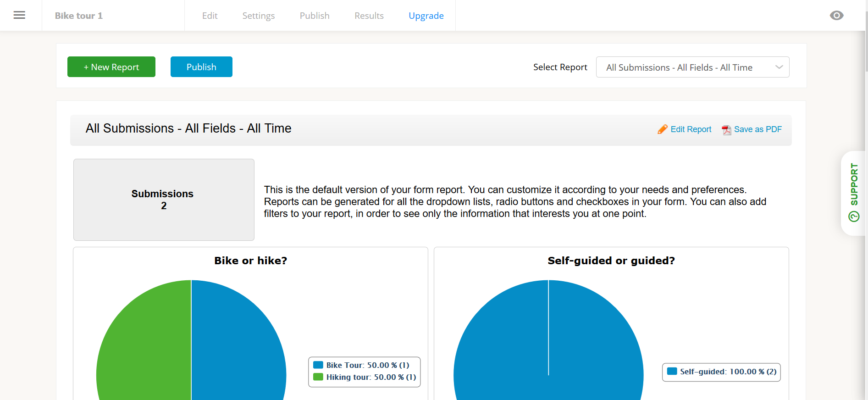The height and width of the screenshot is (400, 868).
Task: Click the Save as PDF link
Action: [x=757, y=129]
